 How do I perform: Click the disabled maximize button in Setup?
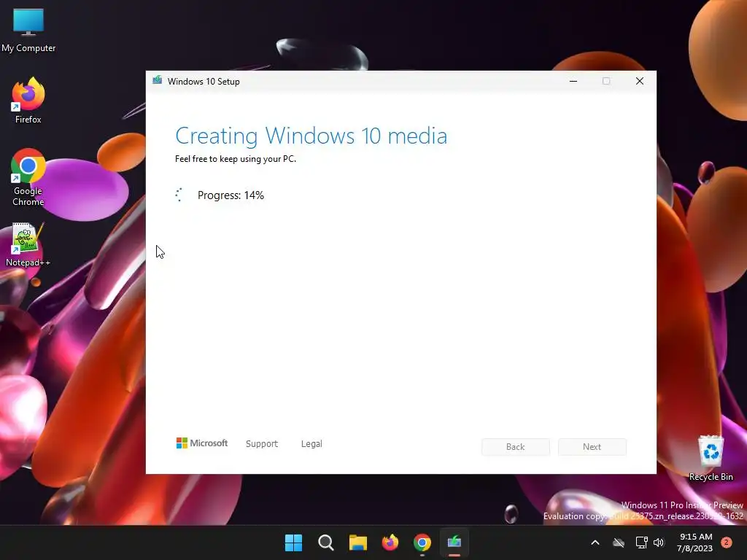pyautogui.click(x=606, y=81)
